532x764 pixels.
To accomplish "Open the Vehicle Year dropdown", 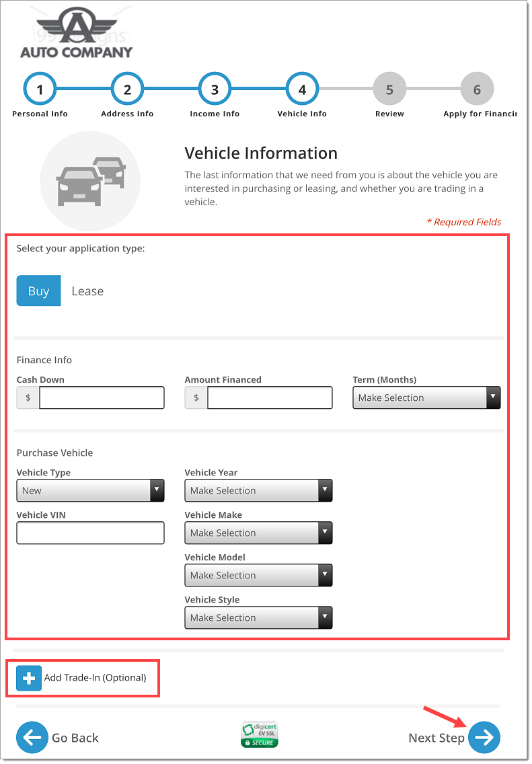I will pyautogui.click(x=258, y=491).
